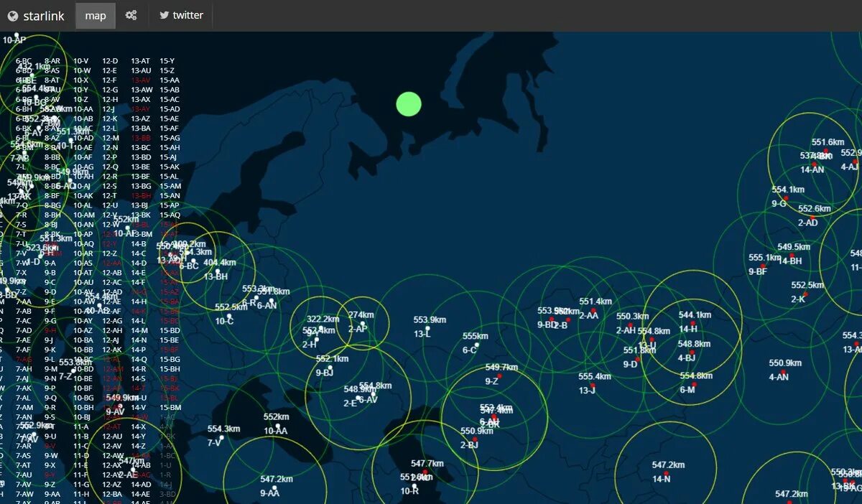Select satellite 14-H marker at 544.1km
862x504 pixels.
click(x=694, y=323)
